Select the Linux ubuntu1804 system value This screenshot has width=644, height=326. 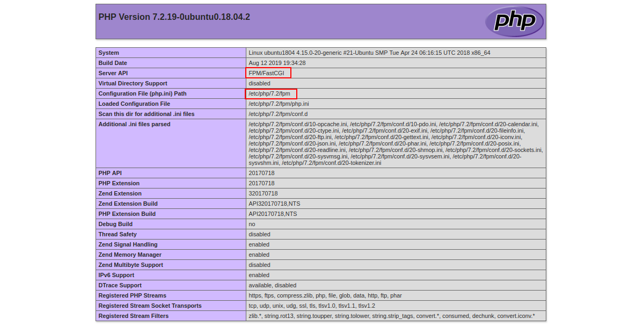point(369,53)
